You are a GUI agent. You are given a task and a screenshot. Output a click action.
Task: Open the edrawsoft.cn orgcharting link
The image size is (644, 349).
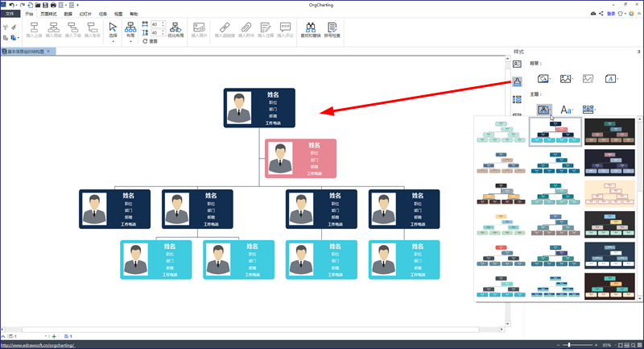tap(37, 345)
